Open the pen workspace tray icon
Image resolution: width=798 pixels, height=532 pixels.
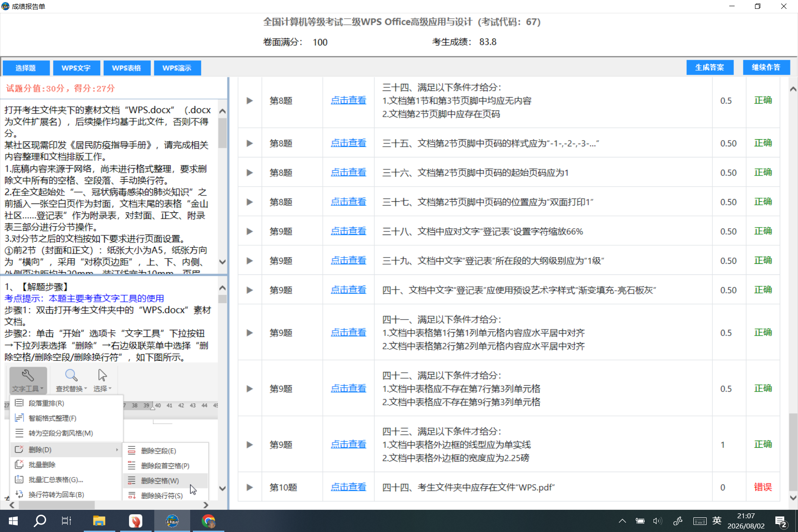pos(678,521)
